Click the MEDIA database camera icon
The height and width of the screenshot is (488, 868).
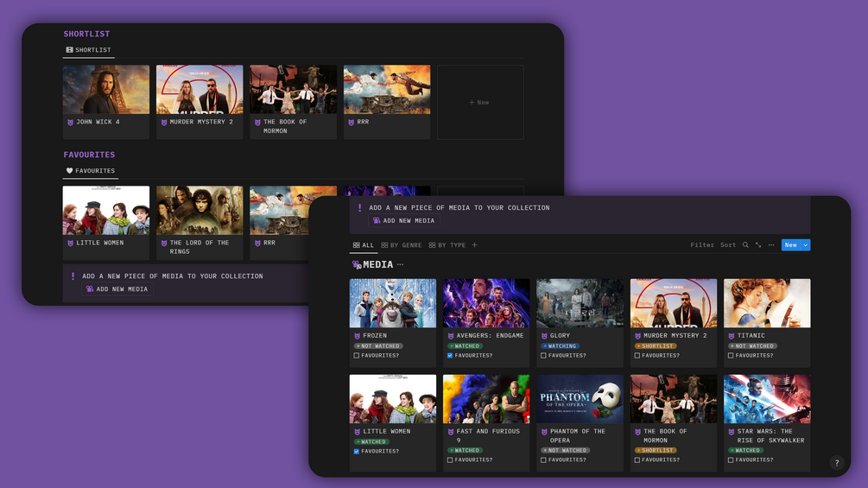pos(357,264)
